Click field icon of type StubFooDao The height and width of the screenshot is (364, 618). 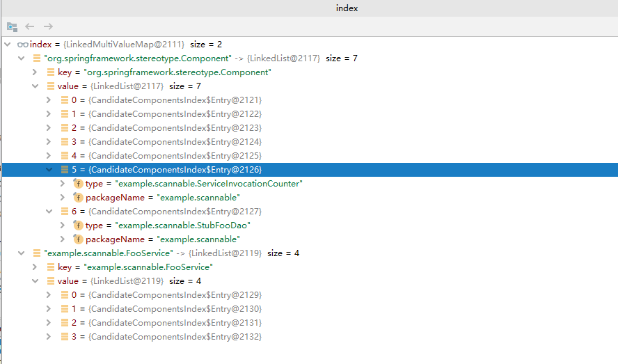point(78,225)
